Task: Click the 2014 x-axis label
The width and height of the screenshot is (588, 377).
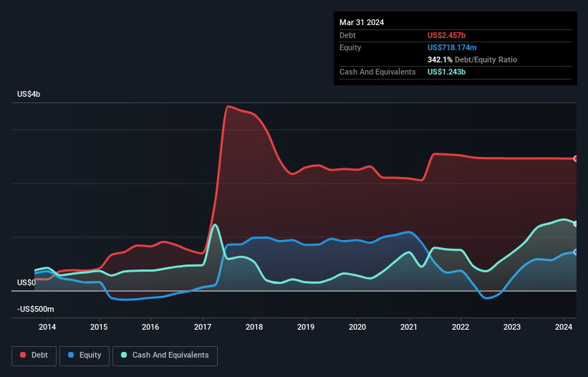Action: [x=47, y=327]
